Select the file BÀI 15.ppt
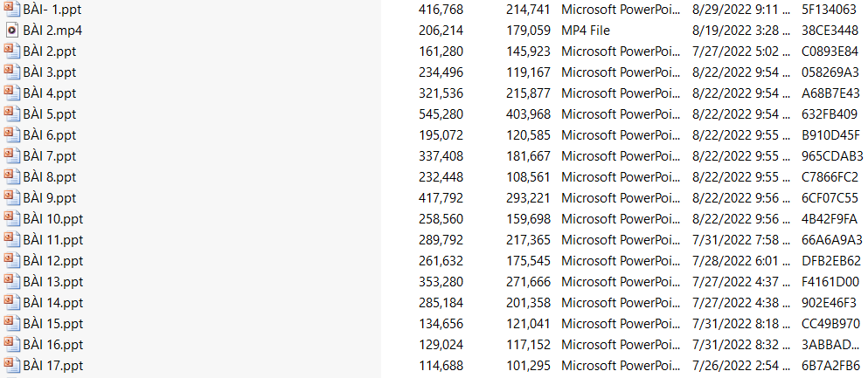Image resolution: width=868 pixels, height=378 pixels. (x=53, y=323)
